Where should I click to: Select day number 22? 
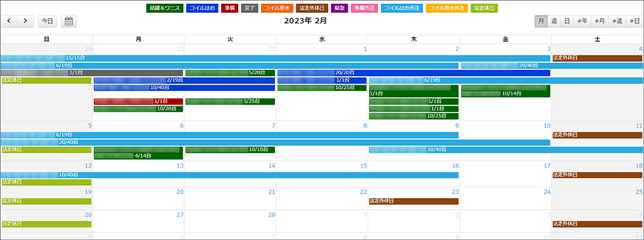363,192
